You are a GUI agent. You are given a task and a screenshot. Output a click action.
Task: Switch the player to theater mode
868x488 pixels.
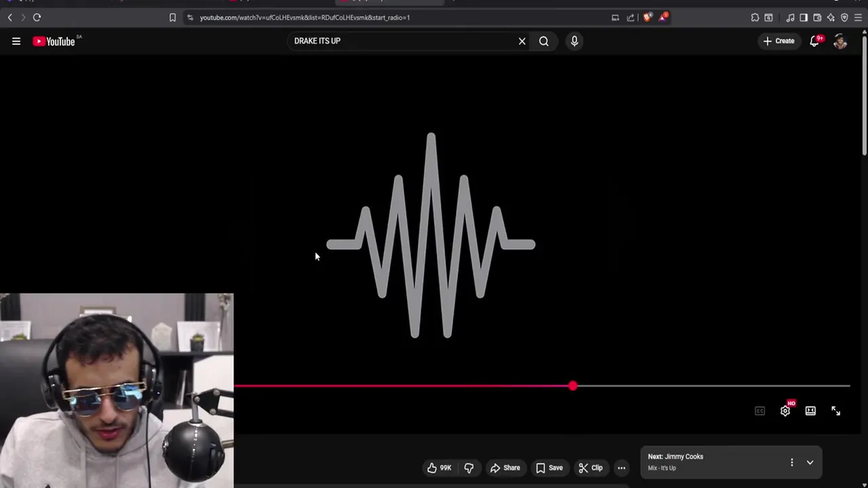810,411
